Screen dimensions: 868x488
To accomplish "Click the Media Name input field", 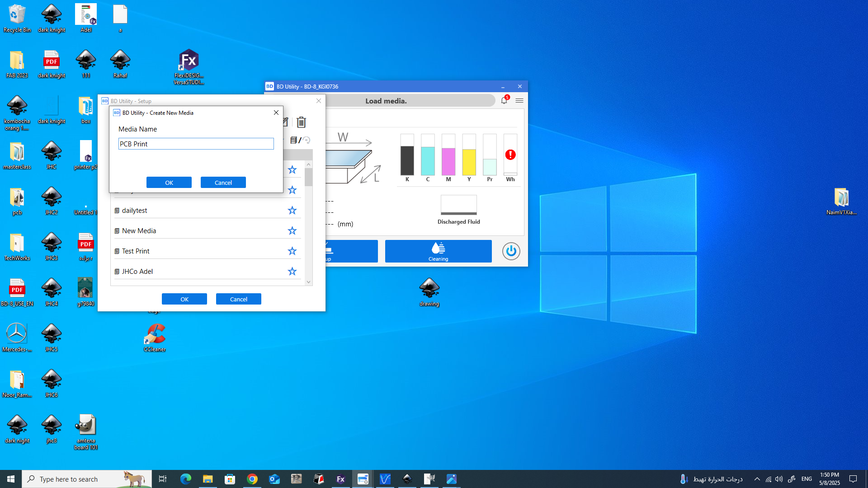I will pos(196,144).
